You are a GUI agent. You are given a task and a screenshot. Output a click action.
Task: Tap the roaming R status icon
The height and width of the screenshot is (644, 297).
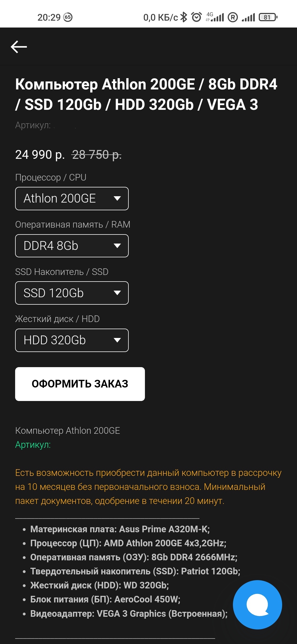(233, 17)
